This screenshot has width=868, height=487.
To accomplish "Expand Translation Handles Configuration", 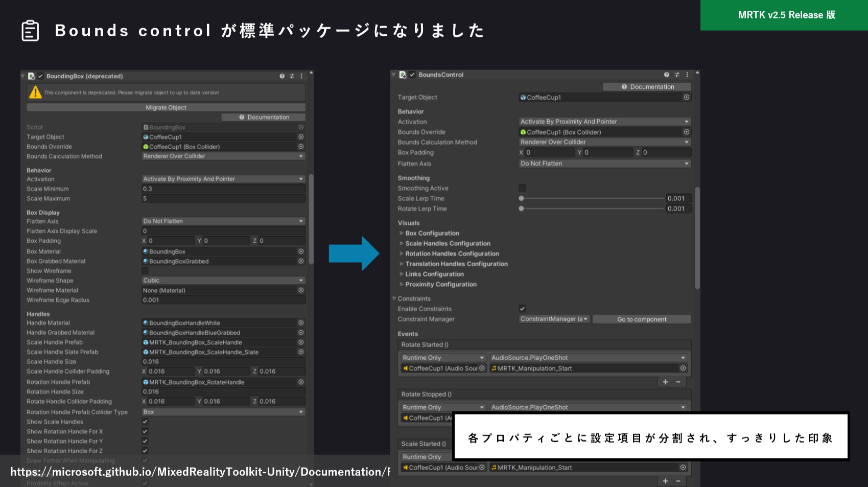I will point(402,264).
